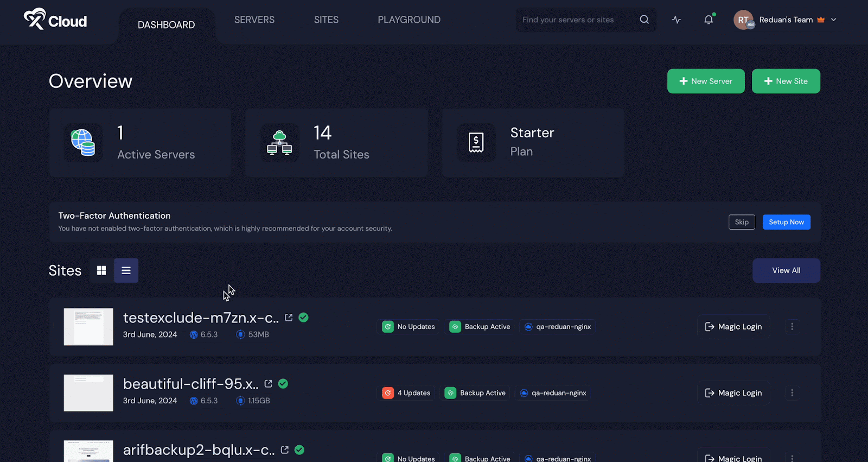Open more options for beautiful-cliff site

[x=792, y=393]
